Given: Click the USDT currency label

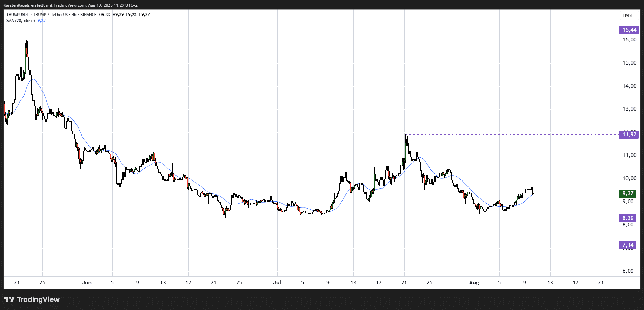Looking at the screenshot, I should coord(628,16).
